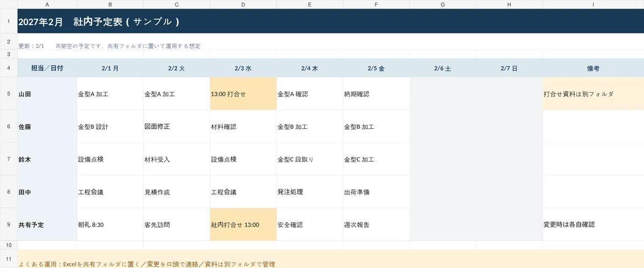The height and width of the screenshot is (268, 644).
Task: Select 工程会議 under 2/3 水
Action: (x=244, y=192)
